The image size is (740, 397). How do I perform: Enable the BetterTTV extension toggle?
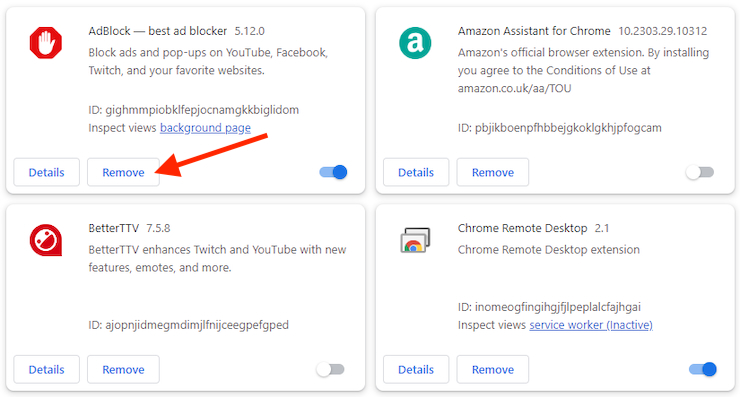point(330,369)
